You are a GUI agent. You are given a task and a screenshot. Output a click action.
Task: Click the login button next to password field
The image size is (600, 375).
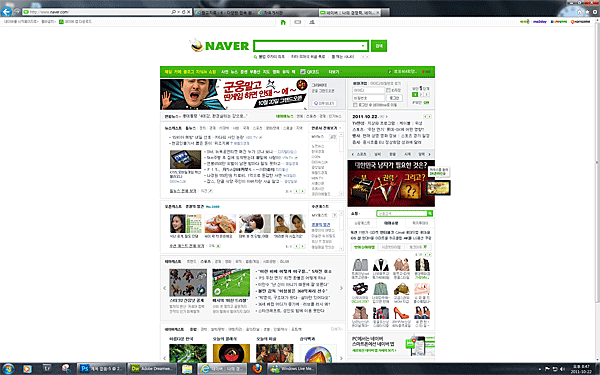(x=394, y=98)
